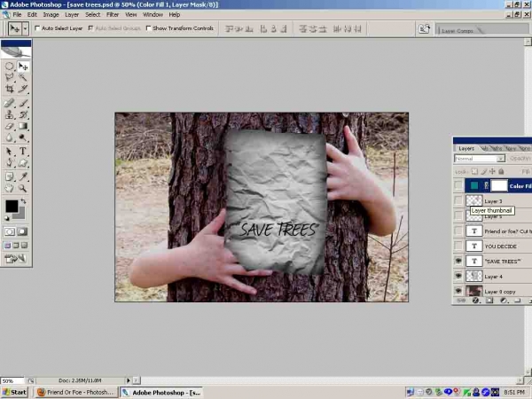Show the YOU DECIDE text layer
Image resolution: width=532 pixels, height=399 pixels.
(x=458, y=246)
